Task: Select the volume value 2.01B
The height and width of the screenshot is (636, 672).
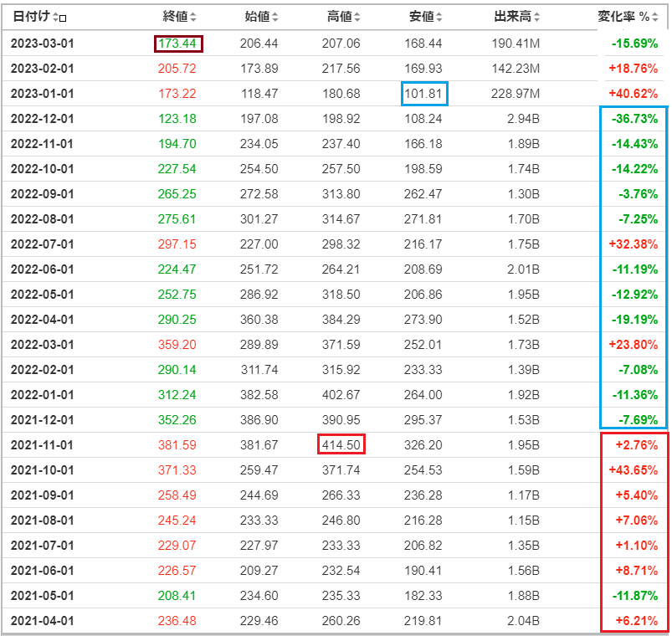Action: coord(523,269)
